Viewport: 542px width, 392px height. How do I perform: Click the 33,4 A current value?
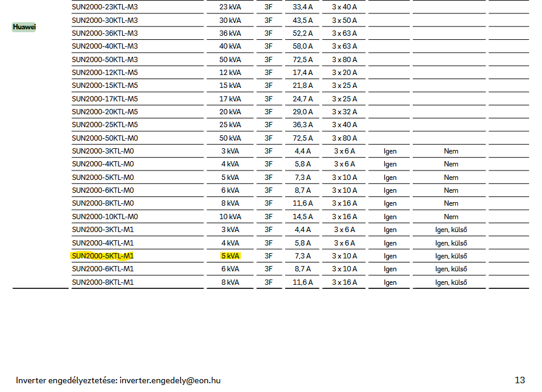303,7
